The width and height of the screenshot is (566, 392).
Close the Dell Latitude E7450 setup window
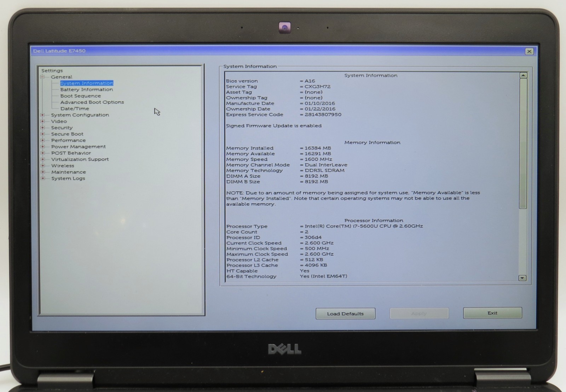tap(529, 51)
